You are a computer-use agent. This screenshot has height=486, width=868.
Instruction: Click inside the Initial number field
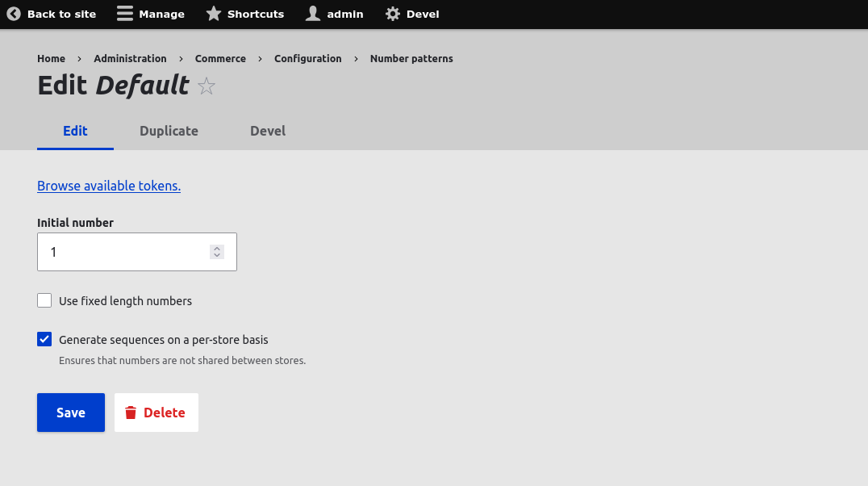[121, 251]
